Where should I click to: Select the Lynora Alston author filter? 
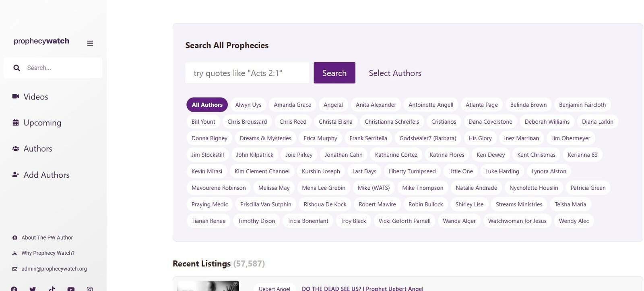click(x=549, y=171)
